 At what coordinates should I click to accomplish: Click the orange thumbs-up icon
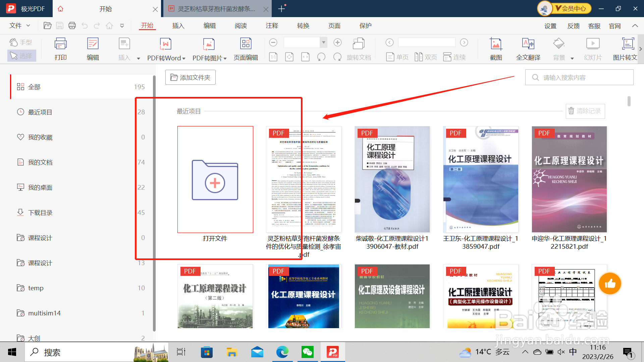pyautogui.click(x=610, y=284)
